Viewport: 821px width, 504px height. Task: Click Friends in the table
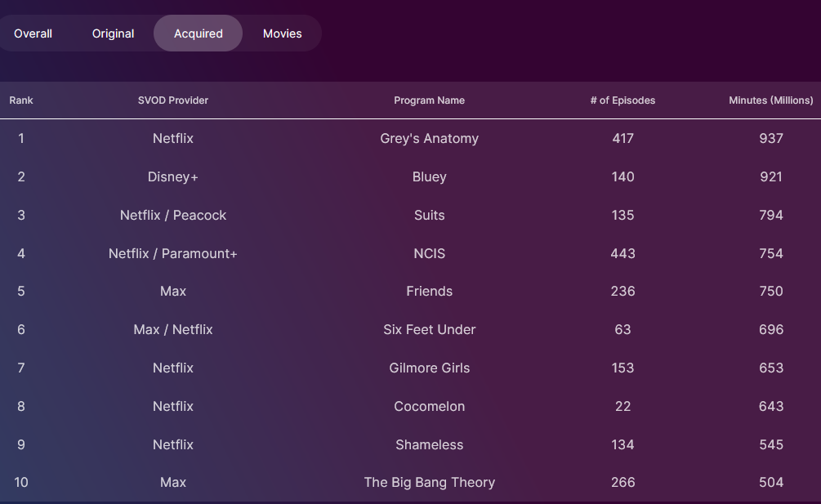[x=429, y=292]
